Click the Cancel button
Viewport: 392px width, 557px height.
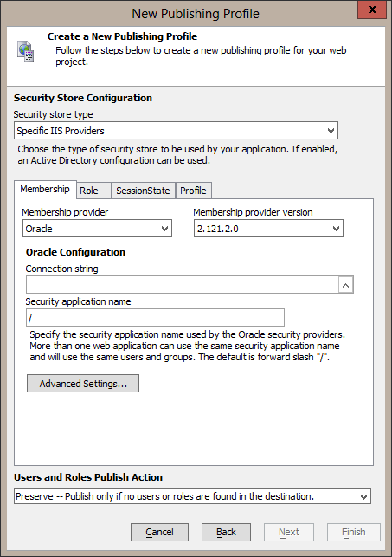coord(159,532)
